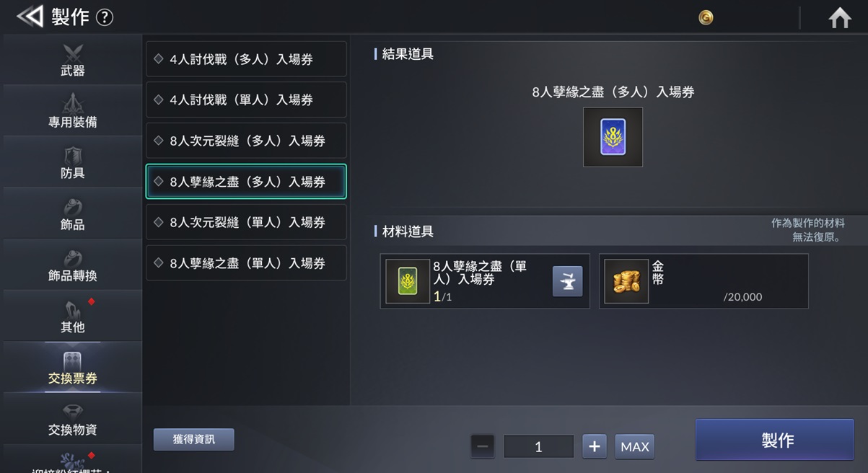Open the 交換物資 category
This screenshot has height=473, width=868.
click(x=72, y=418)
